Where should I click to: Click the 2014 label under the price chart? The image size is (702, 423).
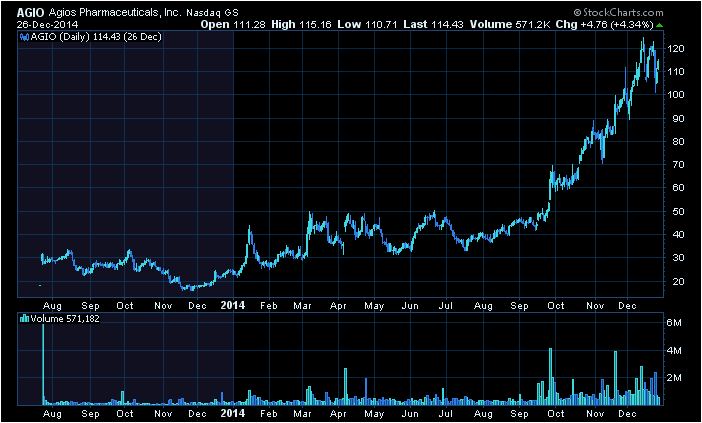(233, 306)
